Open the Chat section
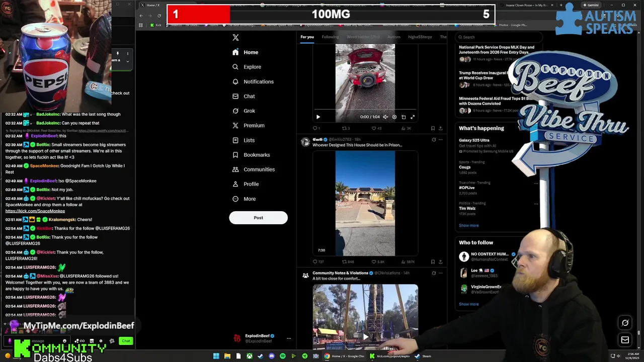 [x=244, y=96]
